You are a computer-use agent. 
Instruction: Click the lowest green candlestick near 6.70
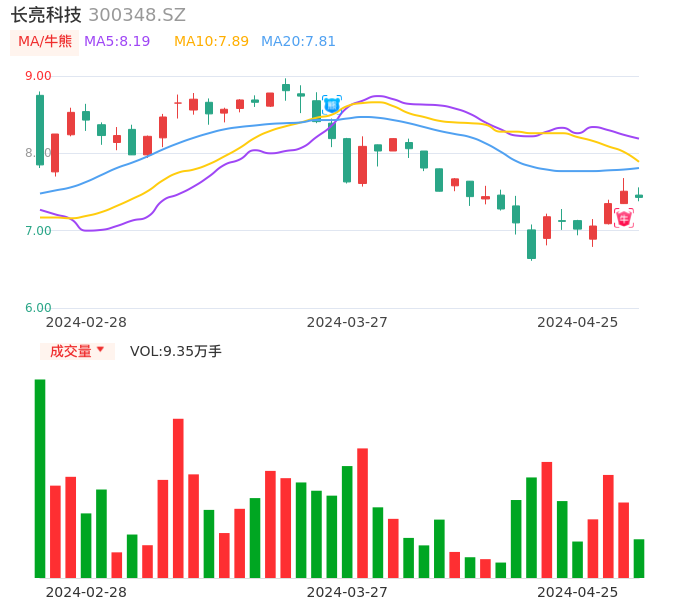532,243
